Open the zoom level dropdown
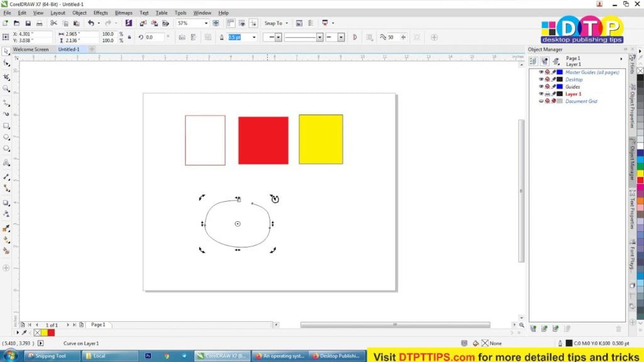The image size is (644, 362). [x=207, y=23]
